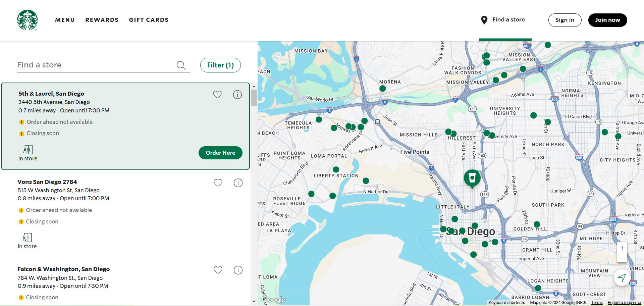Click the locate-me arrow on the map
Screen dimensions: 644x306
[x=622, y=278]
